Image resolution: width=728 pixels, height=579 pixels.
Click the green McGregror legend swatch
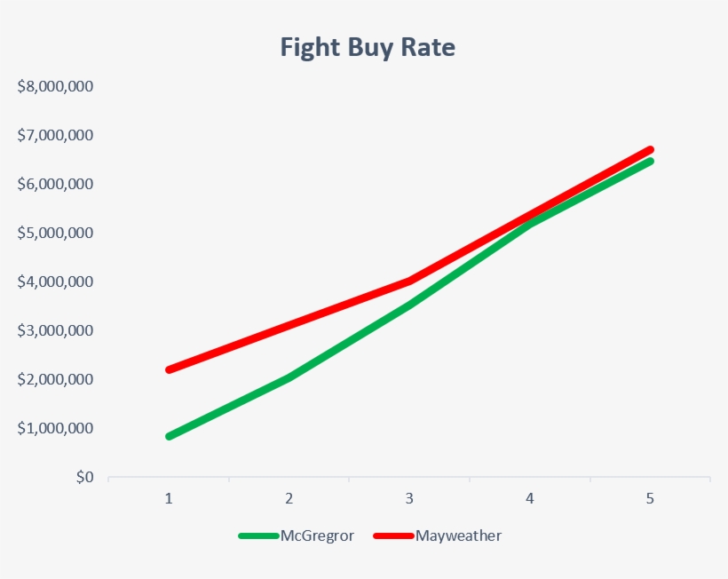pyautogui.click(x=258, y=536)
